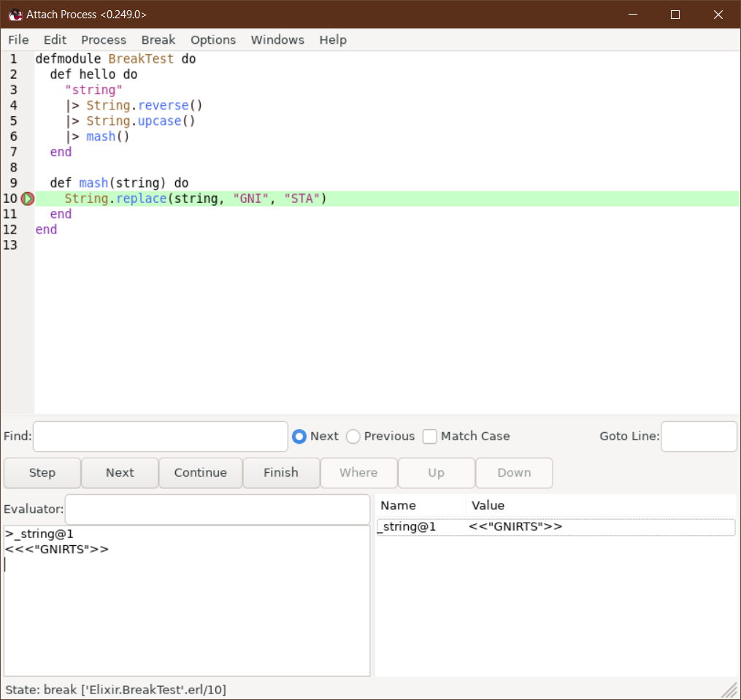Screen dimensions: 741x700
Task: Open the File menu
Action: click(x=18, y=39)
